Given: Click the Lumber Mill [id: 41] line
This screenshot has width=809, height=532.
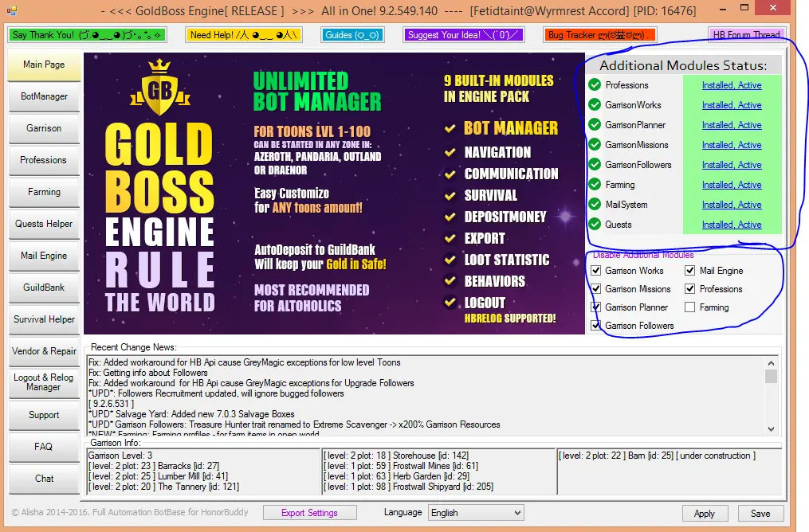Looking at the screenshot, I should [158, 476].
